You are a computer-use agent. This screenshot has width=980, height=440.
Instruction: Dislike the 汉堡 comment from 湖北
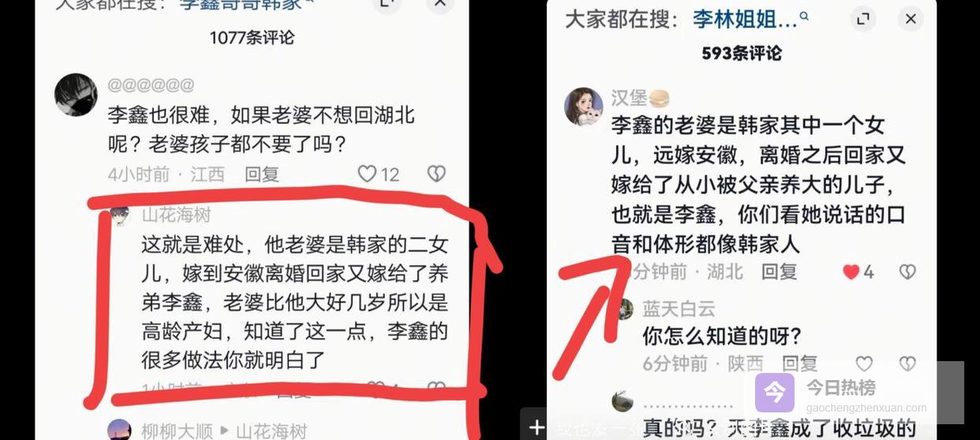coord(907,272)
